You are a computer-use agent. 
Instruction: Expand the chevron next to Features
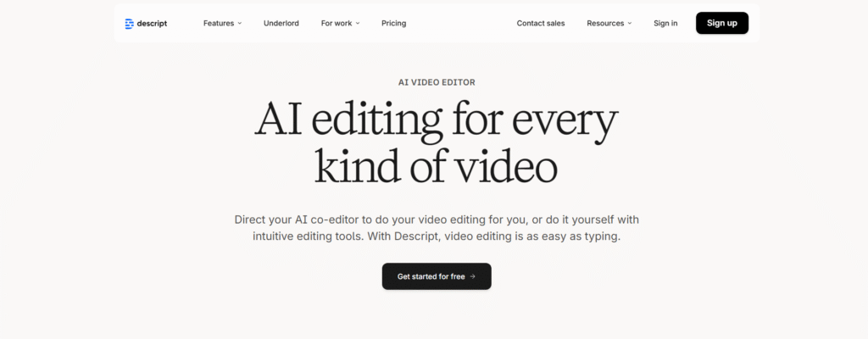click(240, 24)
